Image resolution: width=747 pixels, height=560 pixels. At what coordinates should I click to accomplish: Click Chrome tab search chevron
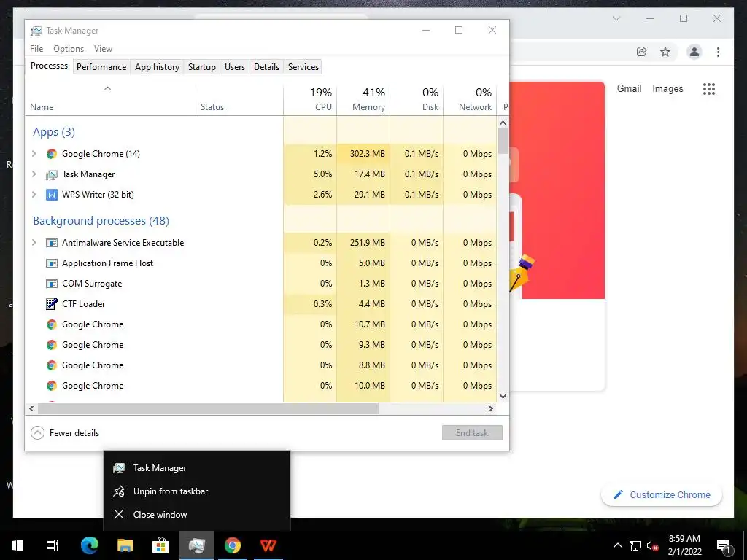click(616, 18)
